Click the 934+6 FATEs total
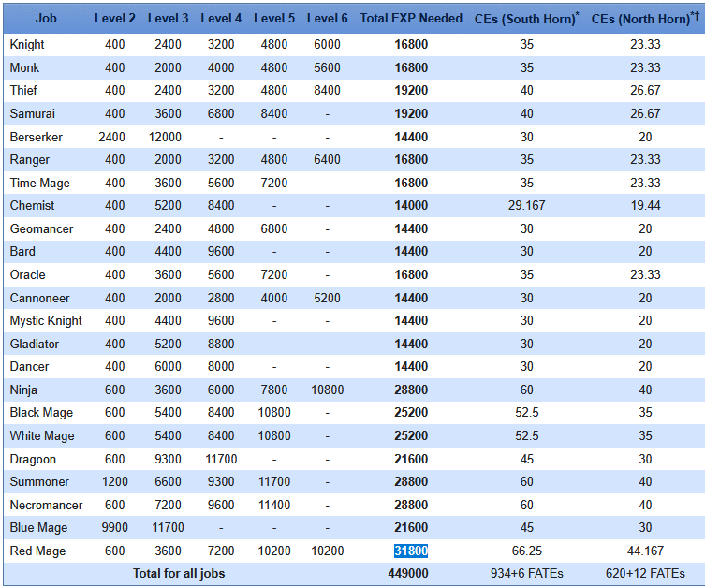The width and height of the screenshot is (705, 588). pos(526,574)
